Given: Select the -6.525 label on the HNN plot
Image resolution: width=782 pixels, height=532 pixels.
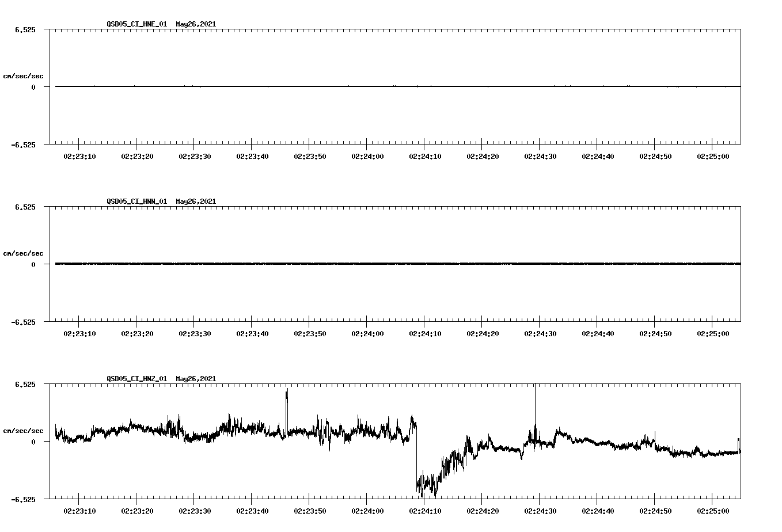Looking at the screenshot, I should pos(23,322).
